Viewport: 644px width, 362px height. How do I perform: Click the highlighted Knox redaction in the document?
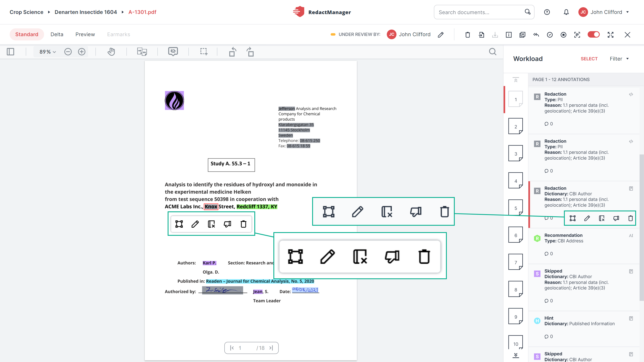211,207
